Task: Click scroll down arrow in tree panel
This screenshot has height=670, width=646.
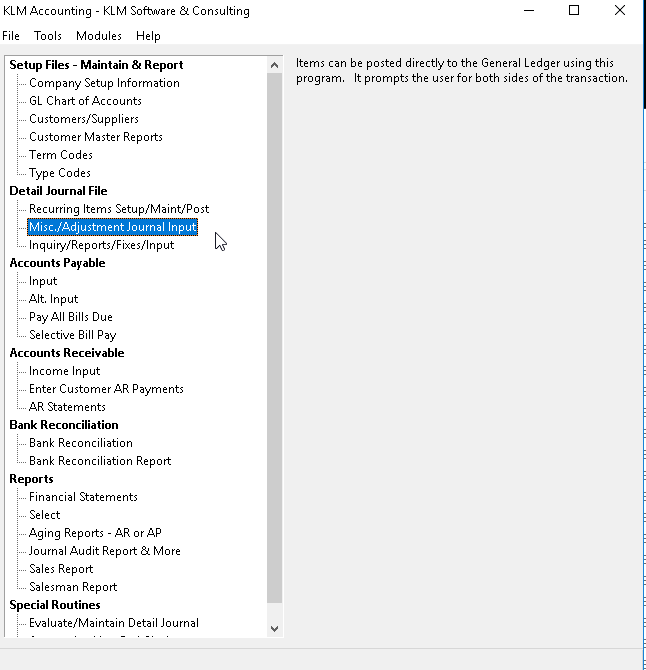Action: (x=274, y=629)
